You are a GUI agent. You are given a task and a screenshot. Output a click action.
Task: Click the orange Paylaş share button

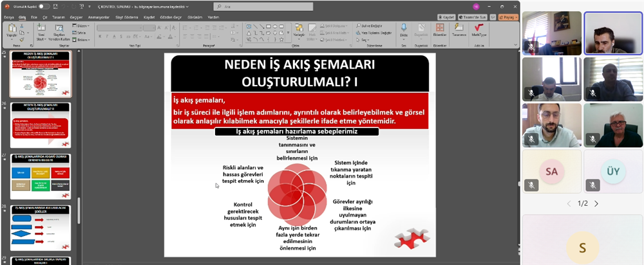[509, 17]
